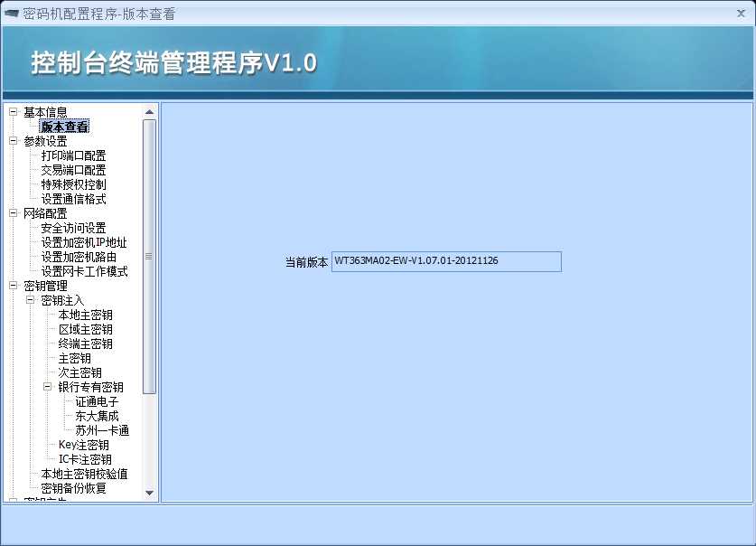Select 本地主密钥 tree item

(85, 315)
